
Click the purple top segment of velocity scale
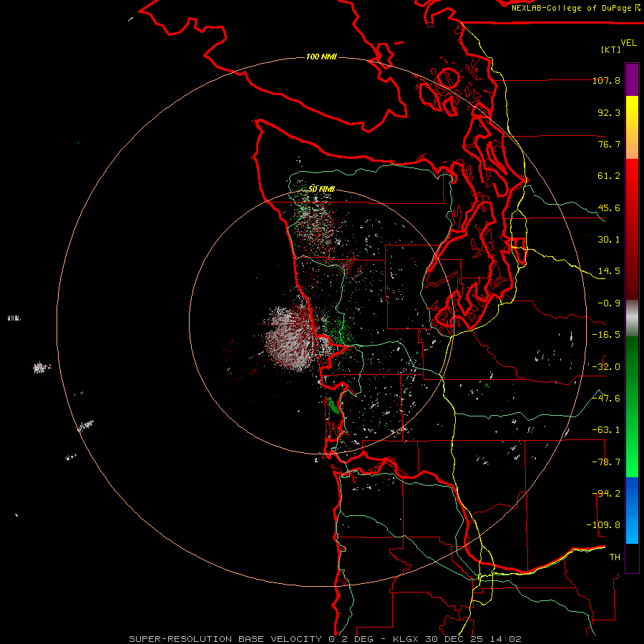click(632, 80)
